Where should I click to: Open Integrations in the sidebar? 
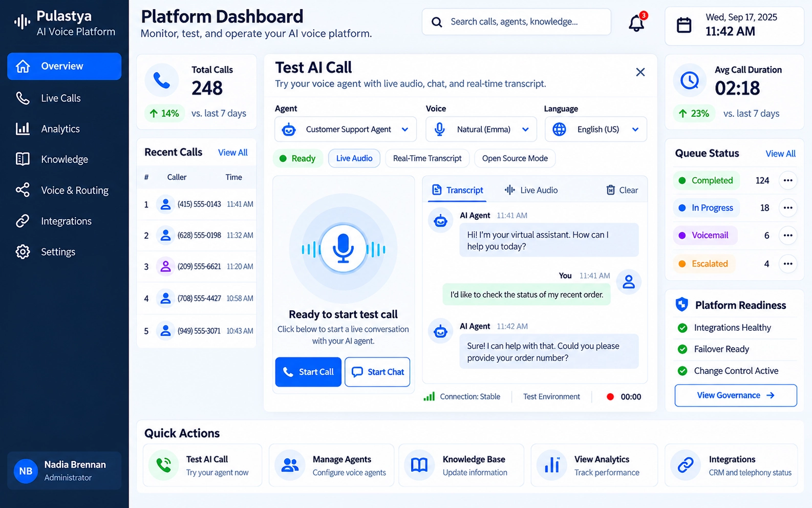65,221
